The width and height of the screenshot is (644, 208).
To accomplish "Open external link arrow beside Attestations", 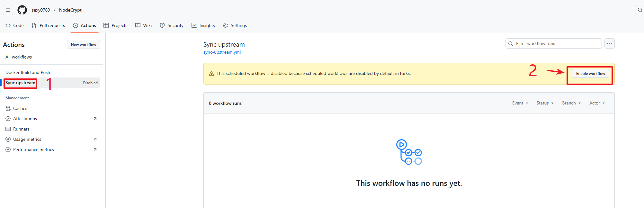I will [95, 119].
